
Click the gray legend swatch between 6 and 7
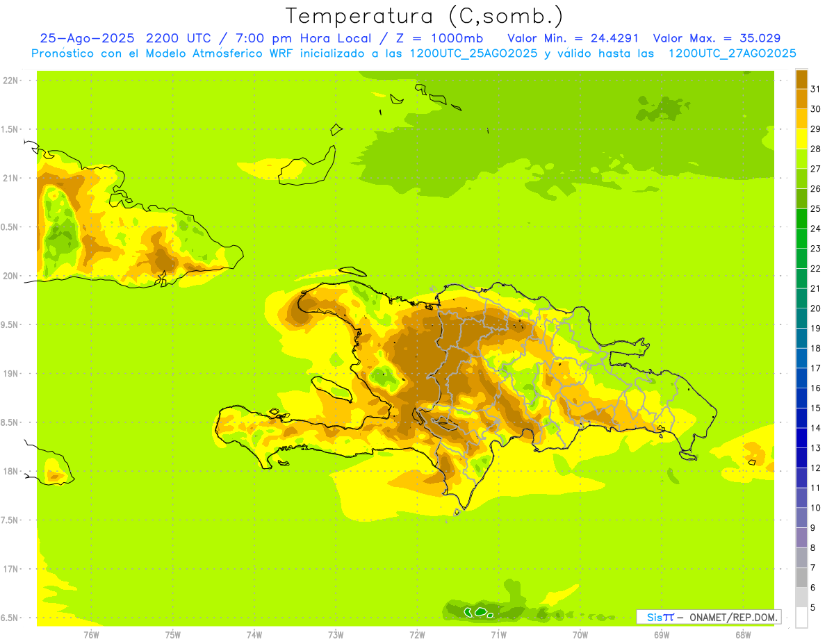point(801,577)
